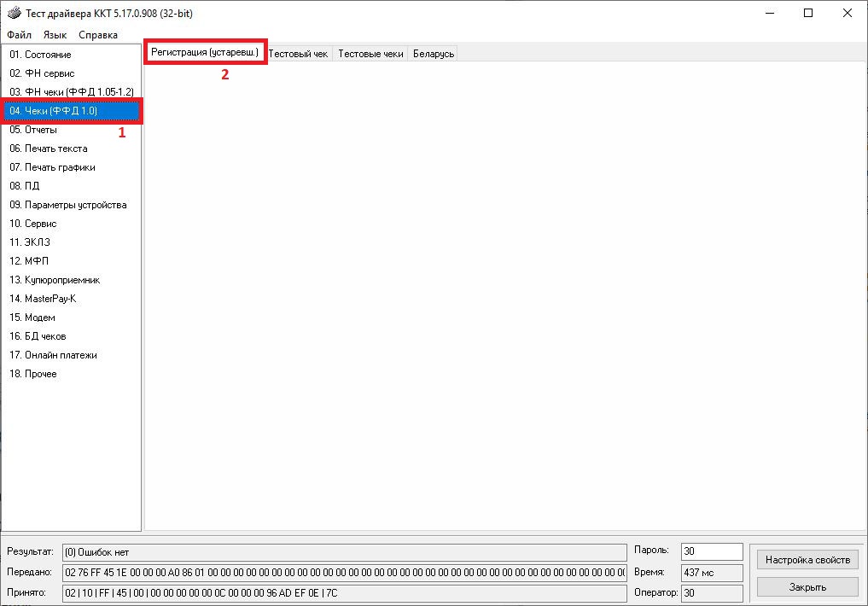The width and height of the screenshot is (868, 606).
Task: Select 06. Печать текста item
Action: click(48, 149)
